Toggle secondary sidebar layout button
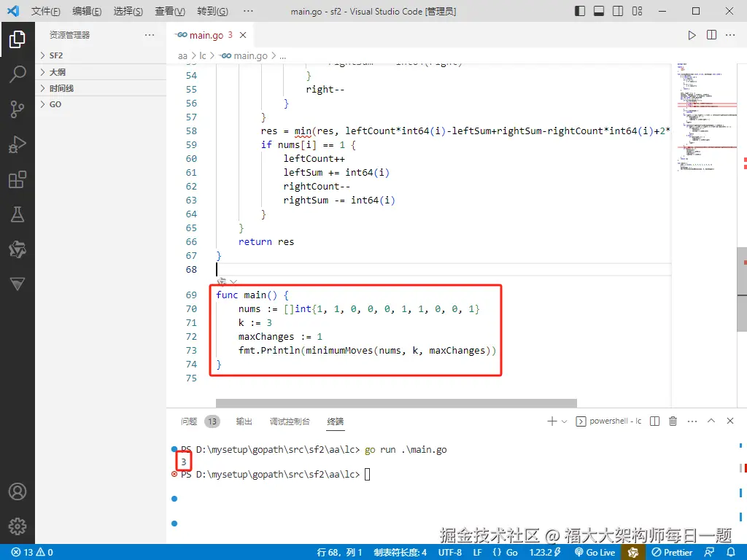Viewport: 747px width, 560px height. coord(618,11)
